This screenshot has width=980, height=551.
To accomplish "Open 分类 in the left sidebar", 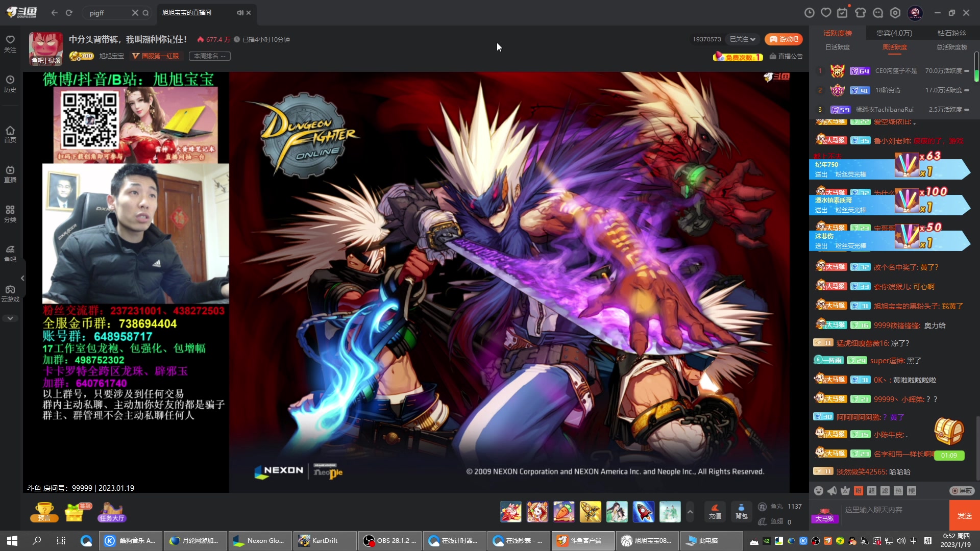I will pos(10,214).
